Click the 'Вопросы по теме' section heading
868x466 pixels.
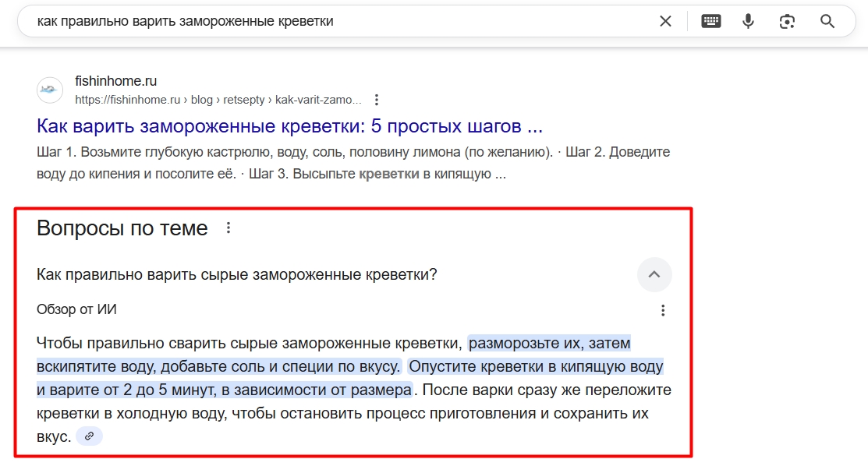coord(122,228)
